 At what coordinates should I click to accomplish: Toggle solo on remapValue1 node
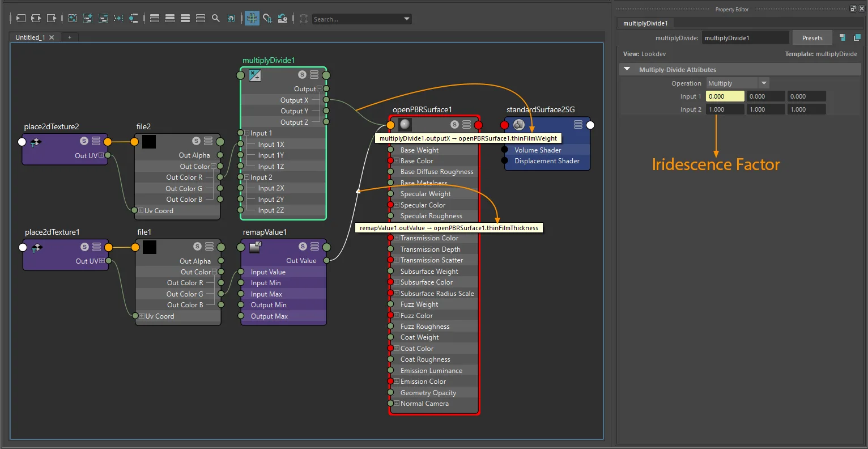coord(303,246)
